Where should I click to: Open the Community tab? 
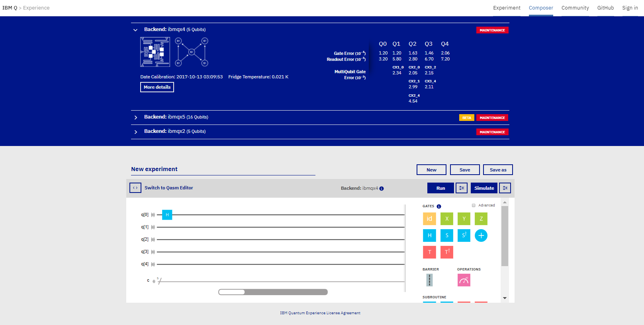click(x=575, y=8)
